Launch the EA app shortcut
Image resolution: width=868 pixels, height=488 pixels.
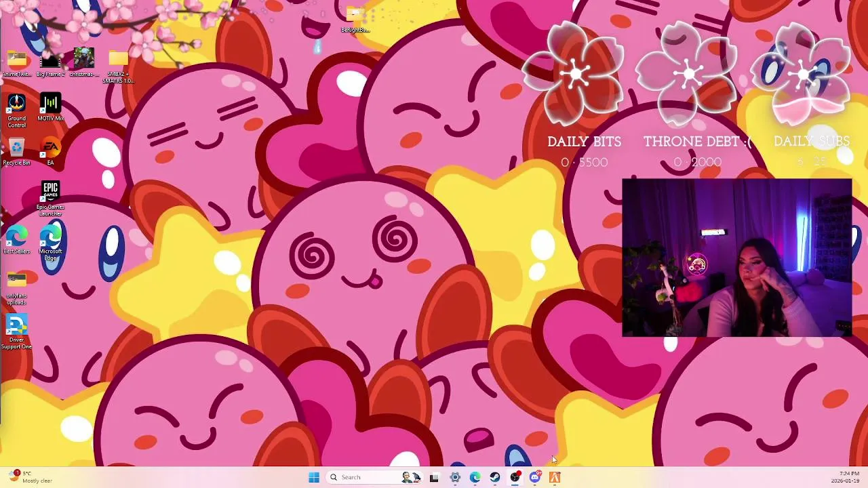tap(50, 152)
